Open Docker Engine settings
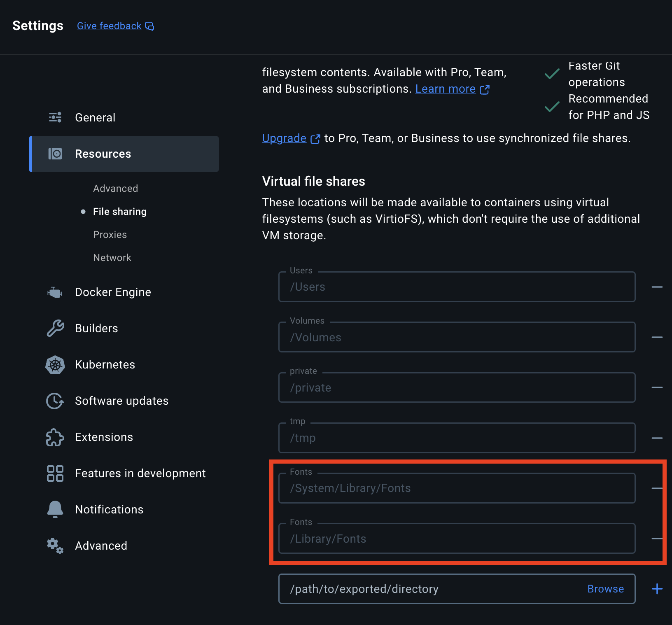 point(113,292)
